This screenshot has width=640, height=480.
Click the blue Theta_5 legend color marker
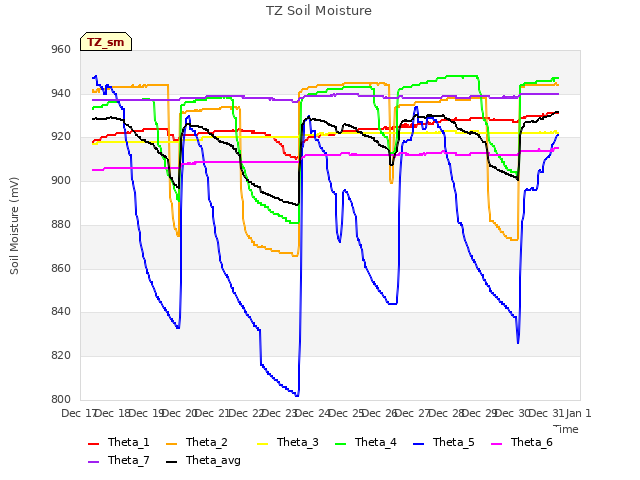coord(418,444)
